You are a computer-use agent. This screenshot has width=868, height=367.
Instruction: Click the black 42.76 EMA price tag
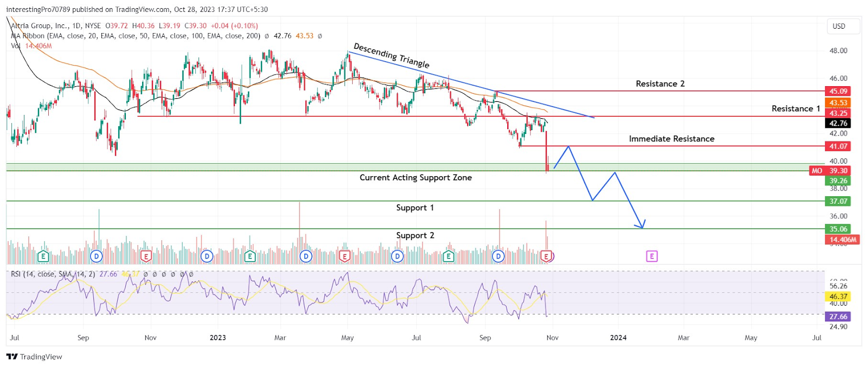[838, 124]
